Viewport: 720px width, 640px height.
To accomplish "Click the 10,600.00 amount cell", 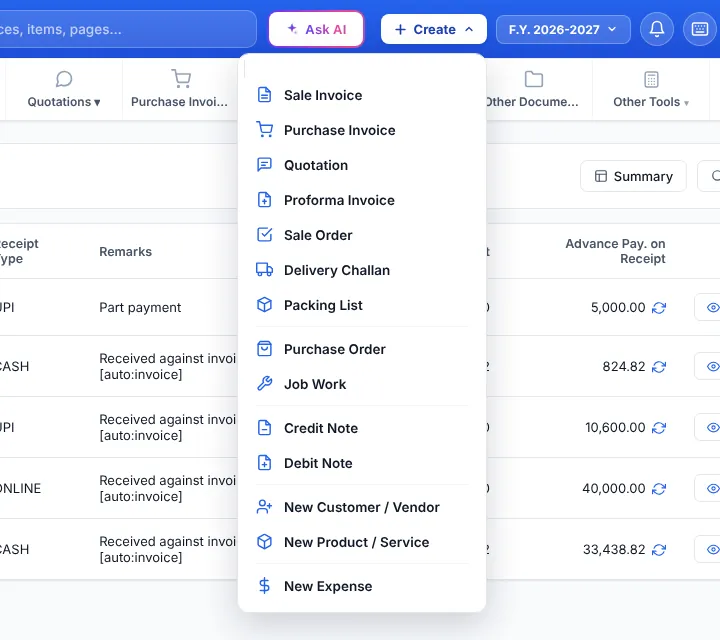I will pos(615,427).
